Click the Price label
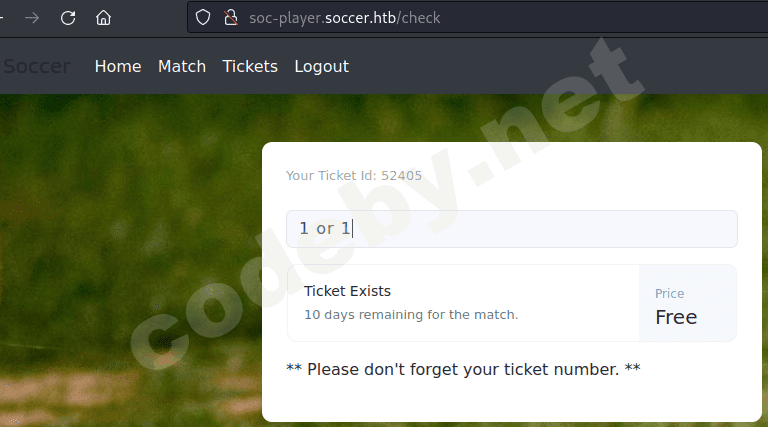This screenshot has height=427, width=768. 669,294
